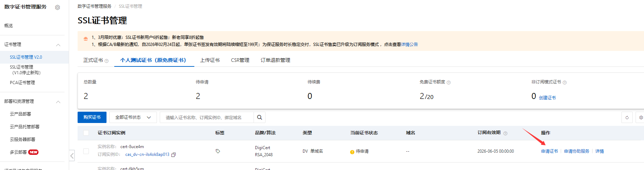
Task: Click 申请证书 link for cert-8uce4m
Action: (x=549, y=151)
